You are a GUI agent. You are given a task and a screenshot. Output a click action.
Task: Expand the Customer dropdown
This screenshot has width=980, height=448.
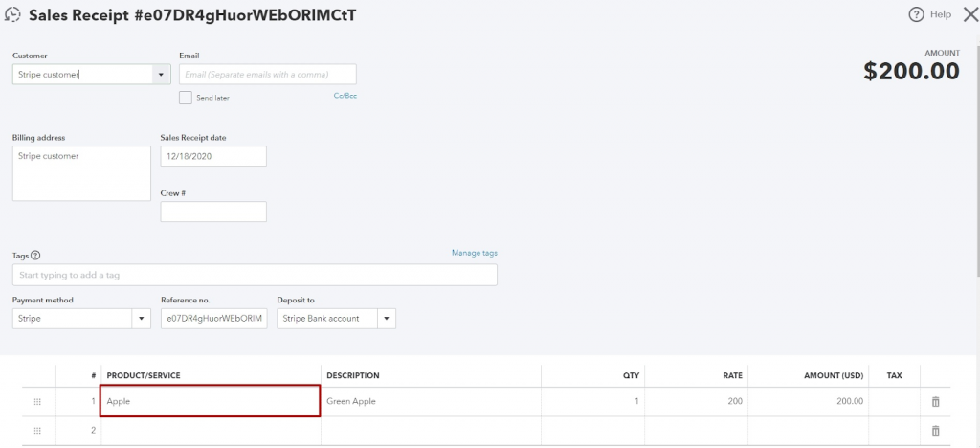point(159,75)
